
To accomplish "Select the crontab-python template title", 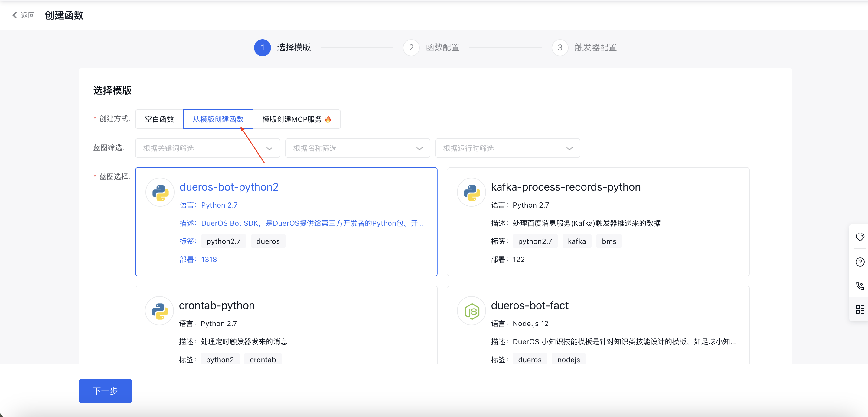I will point(217,305).
